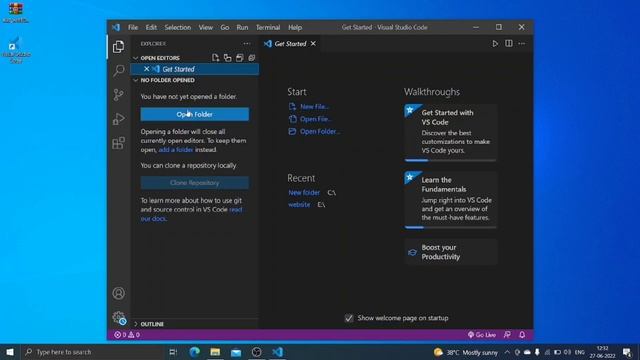The height and width of the screenshot is (360, 640).
Task: Open editor title more actions menu
Action: tap(522, 44)
